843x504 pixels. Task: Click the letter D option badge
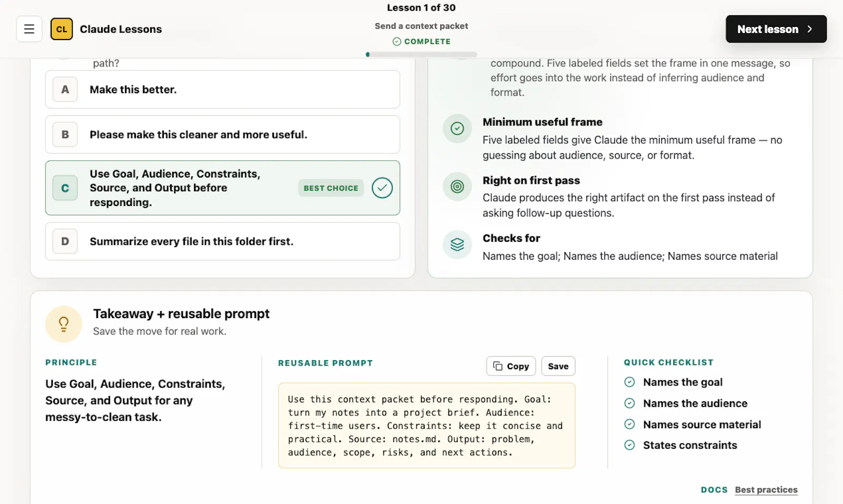coord(65,241)
